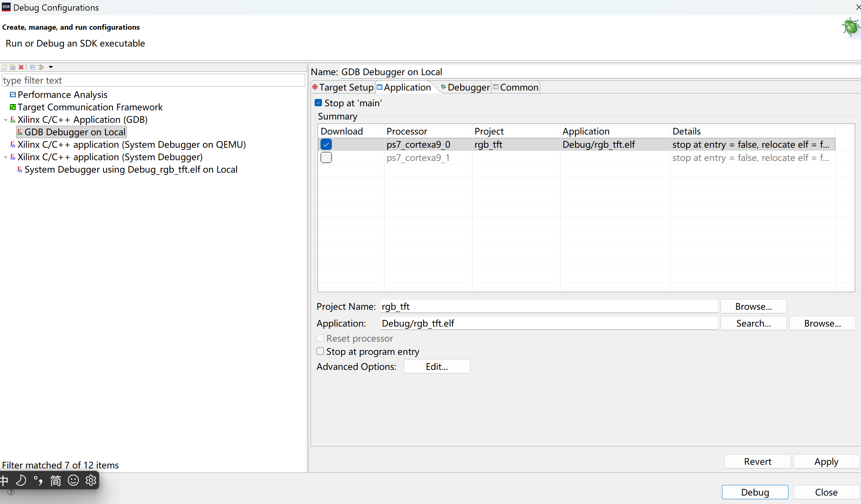Select Xilinx C/C++ Application (GDB) entry
The image size is (861, 504).
(83, 120)
